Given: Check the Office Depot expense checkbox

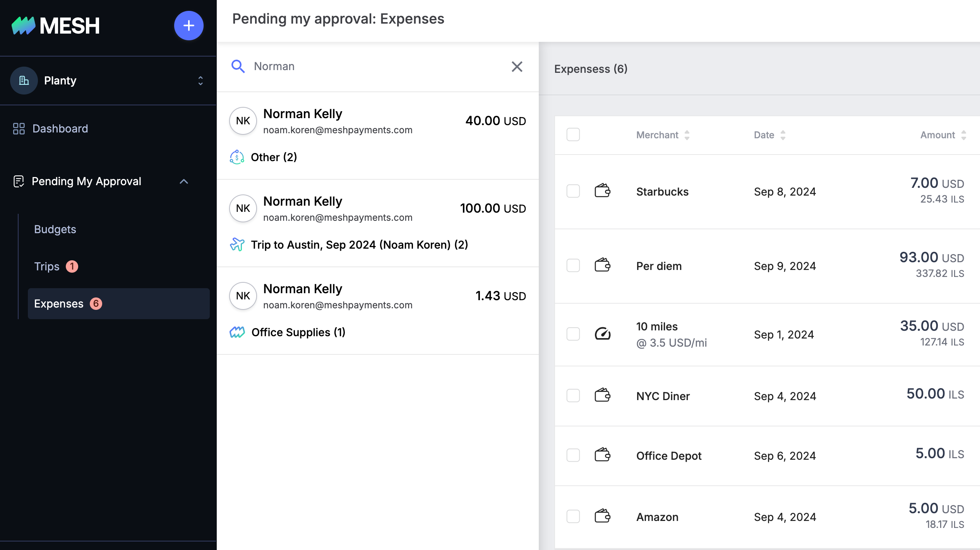Looking at the screenshot, I should point(573,455).
